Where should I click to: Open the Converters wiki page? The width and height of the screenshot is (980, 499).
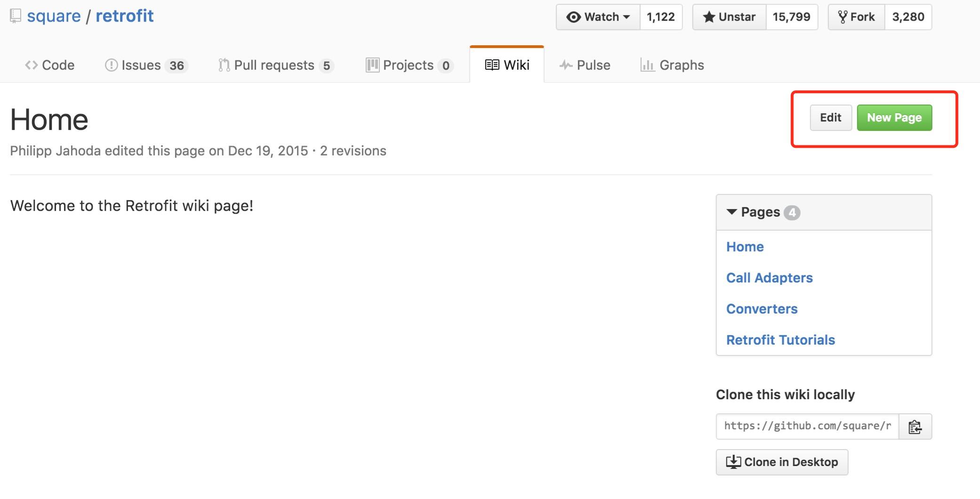pyautogui.click(x=762, y=309)
